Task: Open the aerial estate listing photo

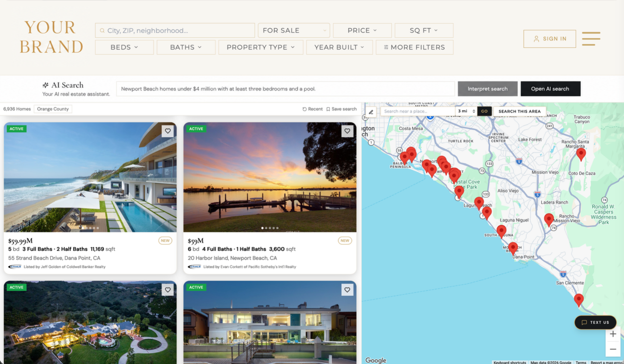Action: pyautogui.click(x=90, y=322)
